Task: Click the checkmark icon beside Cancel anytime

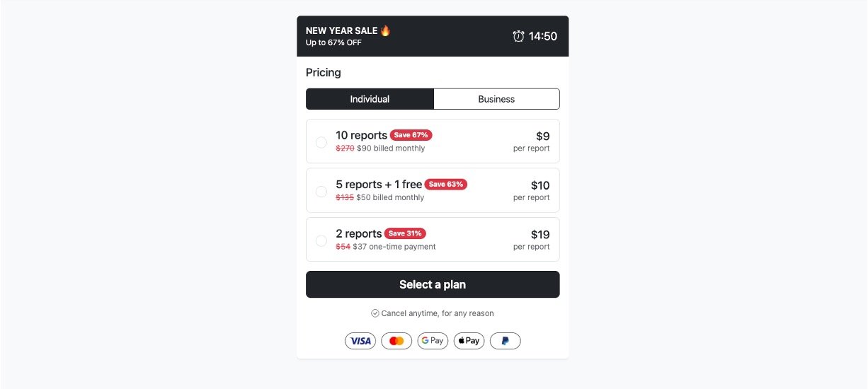Action: point(375,313)
